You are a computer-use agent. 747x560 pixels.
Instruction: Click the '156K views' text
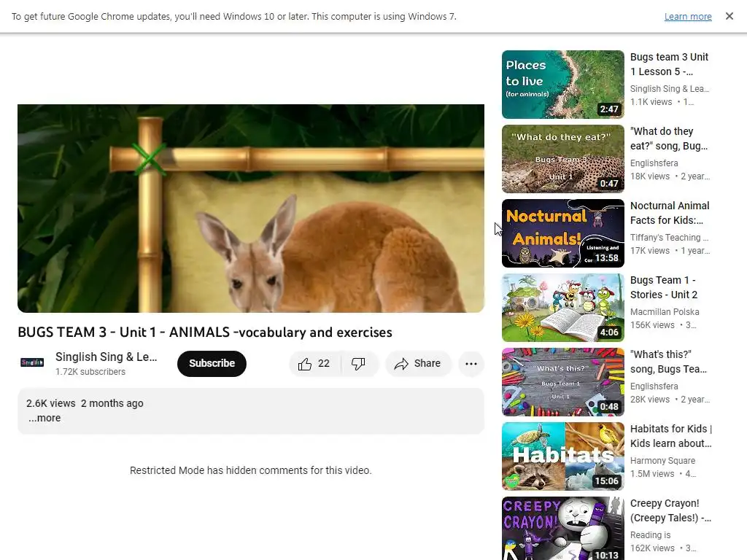652,325
